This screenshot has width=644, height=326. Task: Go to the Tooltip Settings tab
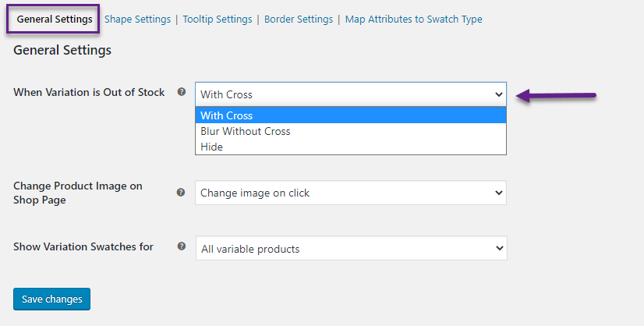218,19
